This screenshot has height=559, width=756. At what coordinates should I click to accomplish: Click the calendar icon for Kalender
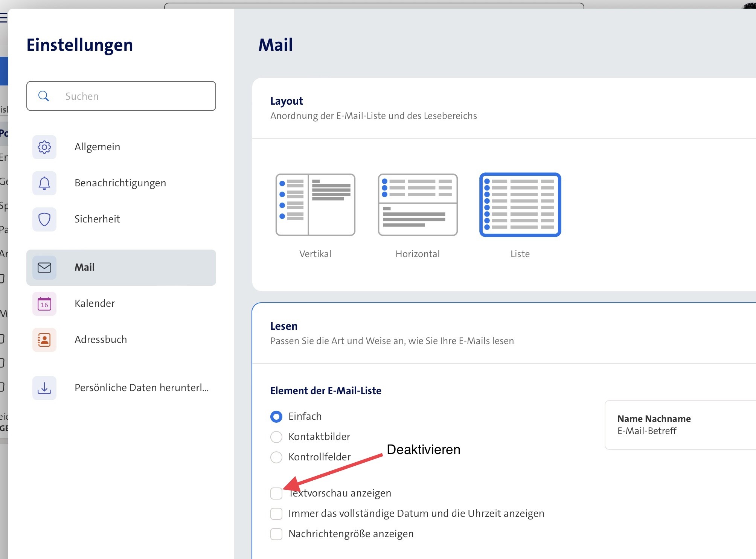[44, 303]
